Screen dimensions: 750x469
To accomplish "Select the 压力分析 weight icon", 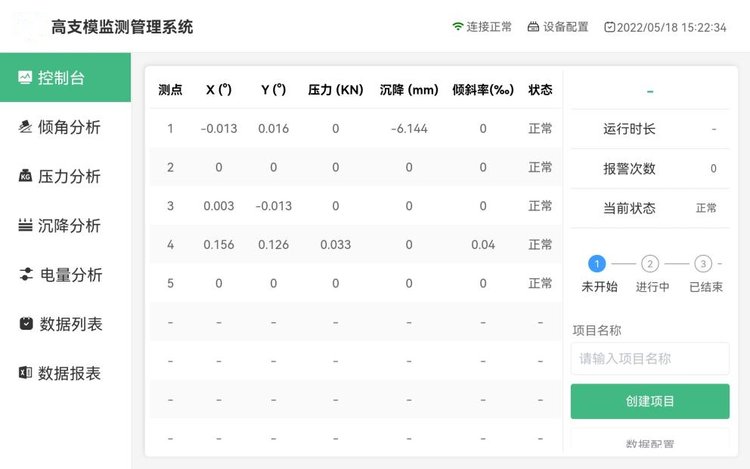I will [25, 176].
